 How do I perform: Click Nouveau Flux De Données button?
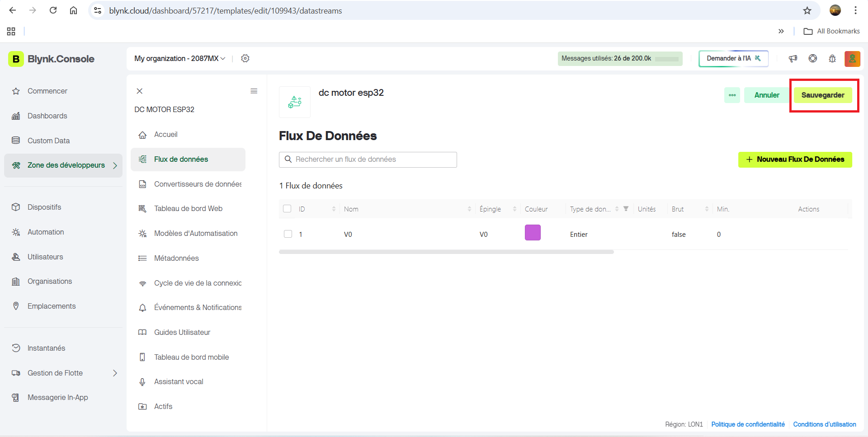795,160
